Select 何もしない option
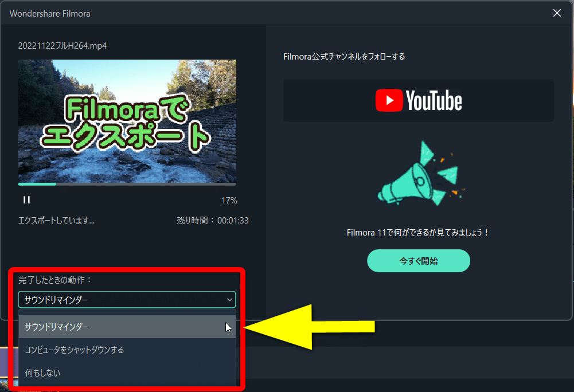The image size is (574, 392). coord(127,373)
